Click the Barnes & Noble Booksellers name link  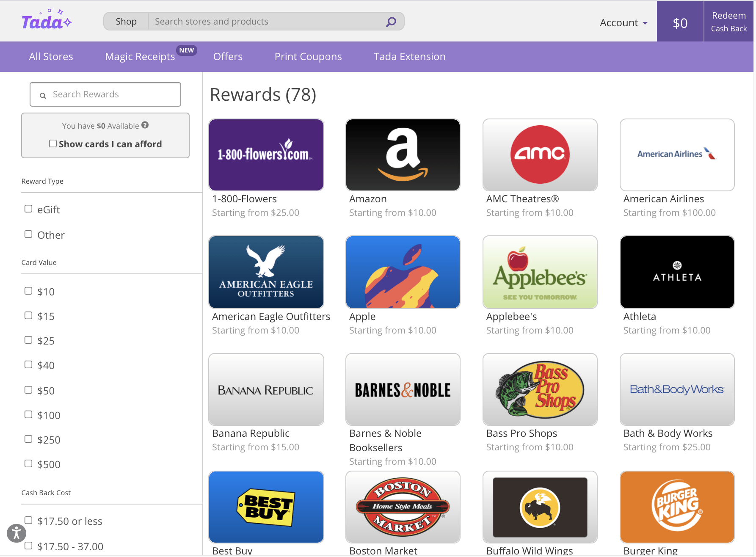[x=385, y=441]
